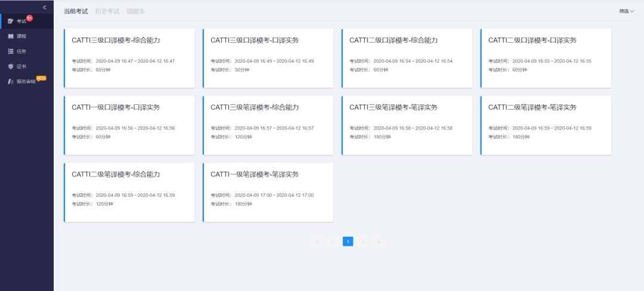
Task: Open CATTI一级笔译模考-笔译实务 exam card
Action: (x=268, y=193)
